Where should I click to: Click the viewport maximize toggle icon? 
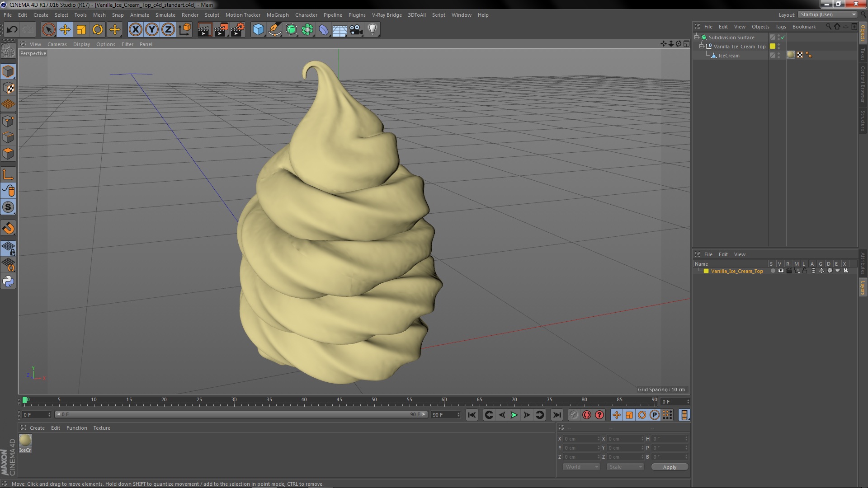click(x=686, y=44)
